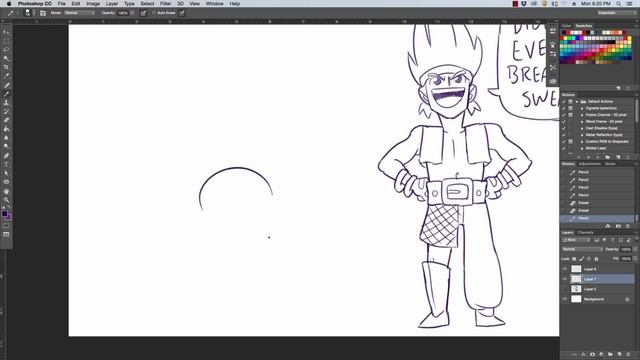Open the Filter menu
Screen dimensions: 640x360
[x=165, y=4]
